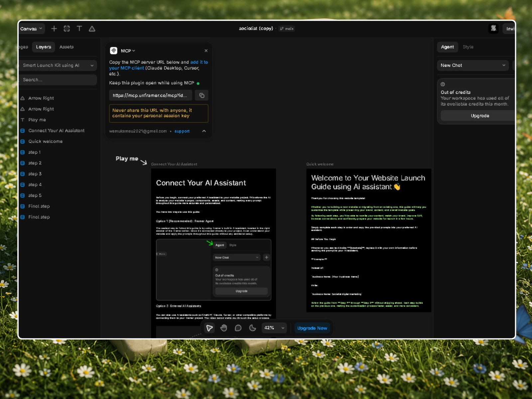532x399 pixels.
Task: Select the comment bubble tool
Action: point(238,328)
